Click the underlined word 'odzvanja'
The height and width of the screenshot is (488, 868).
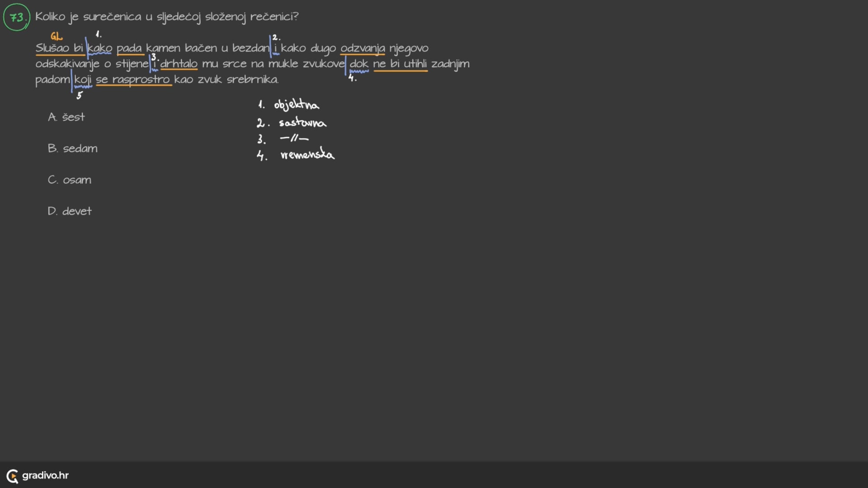pos(363,48)
